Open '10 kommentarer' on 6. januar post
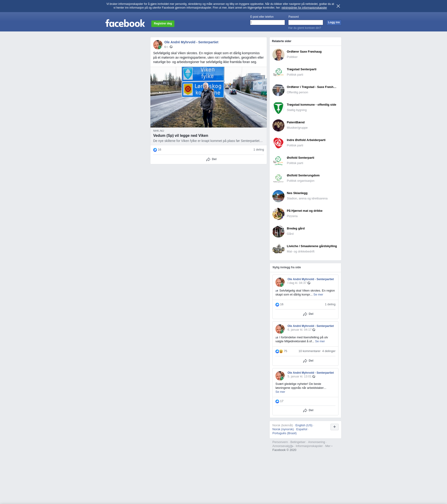This screenshot has height=504, width=447. pyautogui.click(x=309, y=351)
